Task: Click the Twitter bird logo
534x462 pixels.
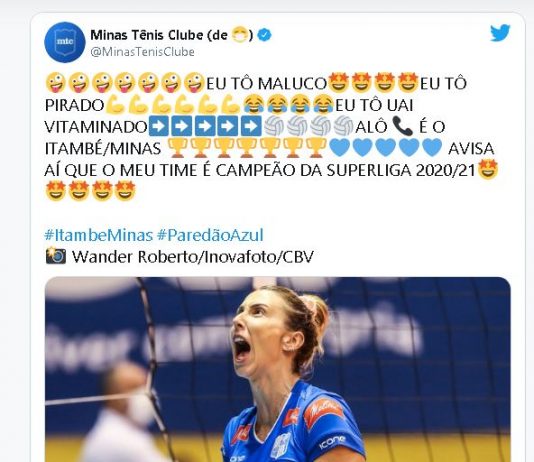Action: click(500, 33)
